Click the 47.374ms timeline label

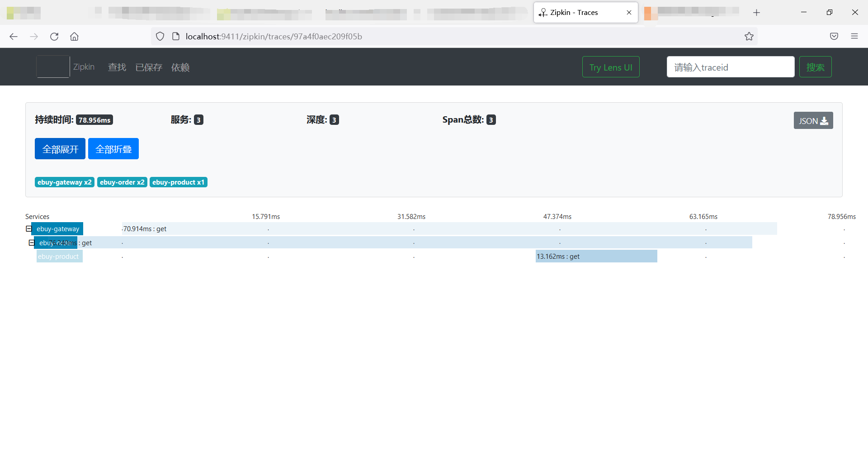tap(557, 217)
